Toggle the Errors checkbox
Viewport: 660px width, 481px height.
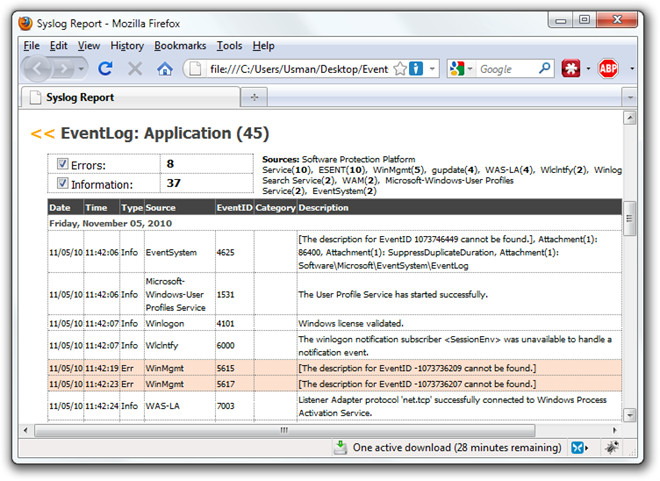(62, 164)
